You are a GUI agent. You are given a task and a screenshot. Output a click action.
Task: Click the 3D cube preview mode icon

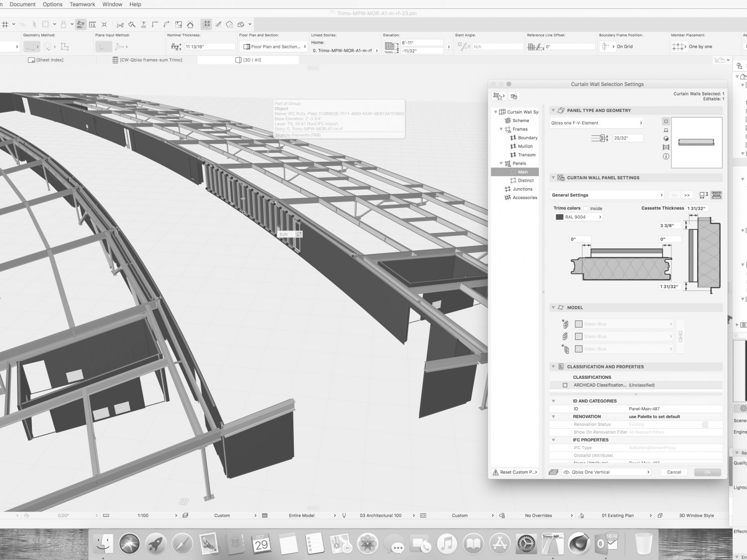tap(666, 139)
